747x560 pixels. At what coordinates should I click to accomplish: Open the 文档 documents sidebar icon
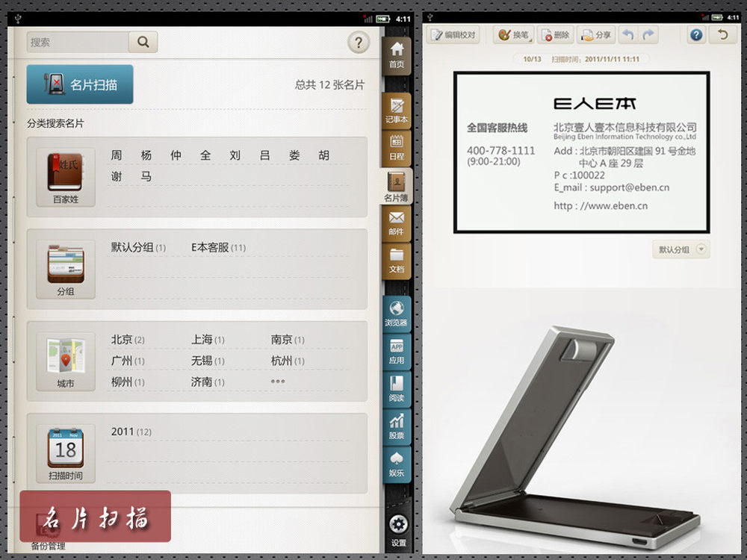397,261
